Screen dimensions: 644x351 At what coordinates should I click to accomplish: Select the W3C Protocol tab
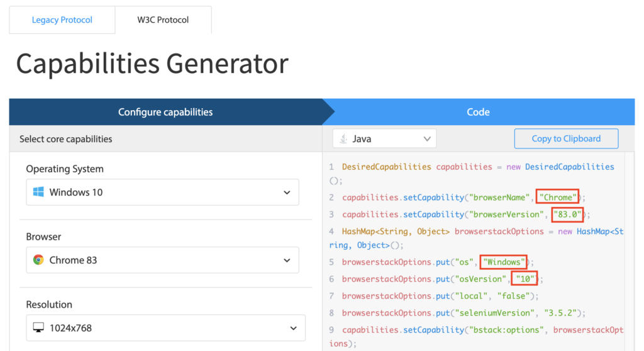[163, 19]
